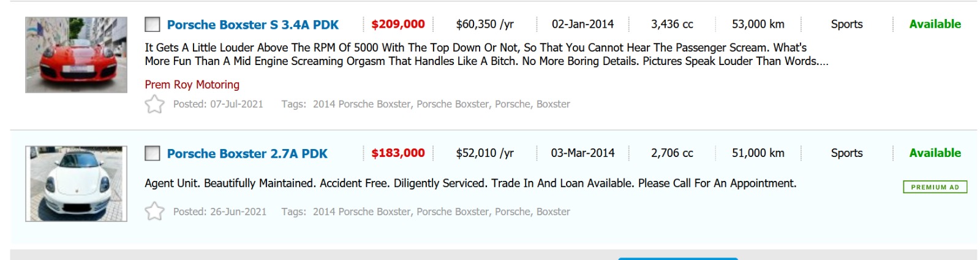The height and width of the screenshot is (260, 980).
Task: Select the second listing's single-word Boxster tag
Action: pyautogui.click(x=553, y=212)
